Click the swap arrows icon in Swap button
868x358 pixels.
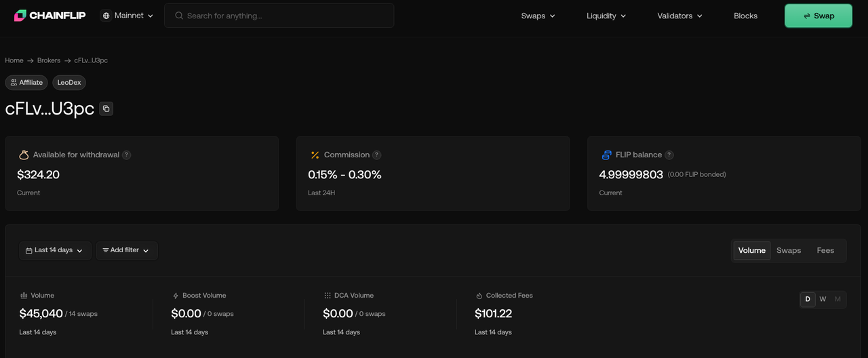(x=806, y=16)
